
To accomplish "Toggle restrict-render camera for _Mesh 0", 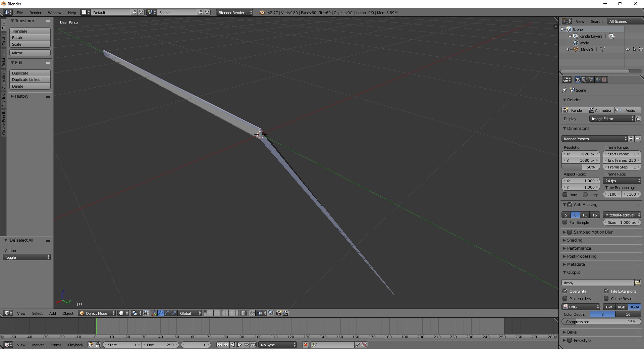I will click(x=640, y=49).
